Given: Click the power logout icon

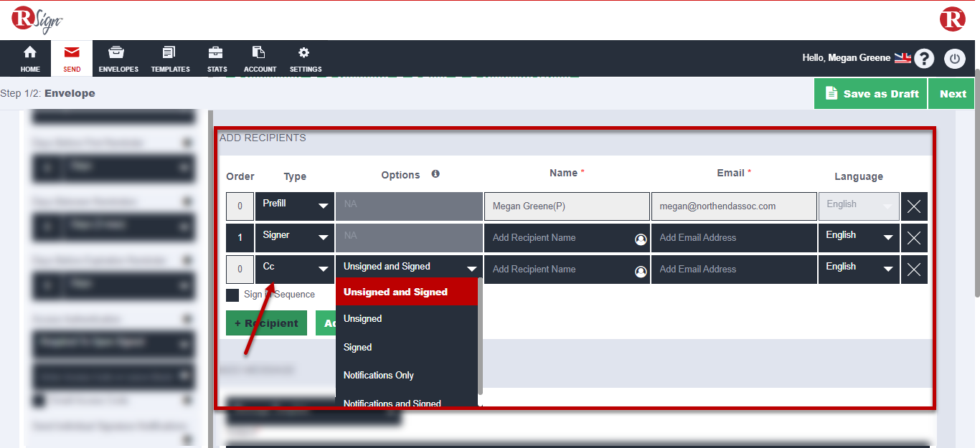Looking at the screenshot, I should (x=955, y=59).
